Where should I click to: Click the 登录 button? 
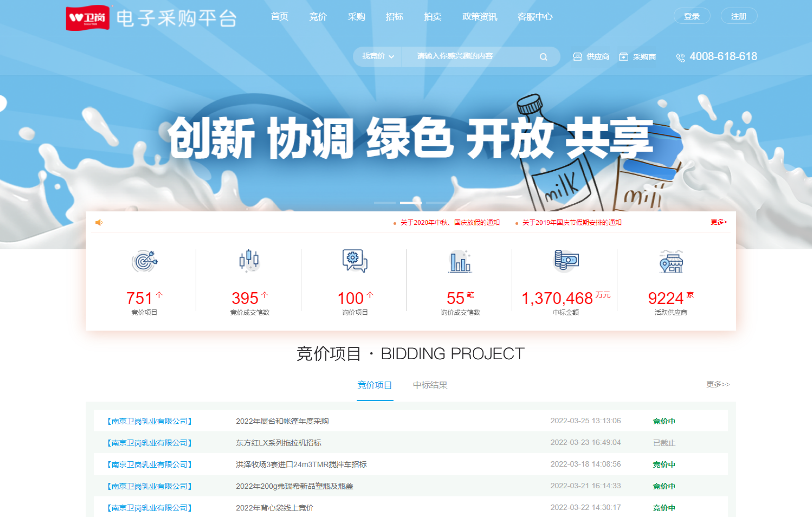click(x=692, y=16)
